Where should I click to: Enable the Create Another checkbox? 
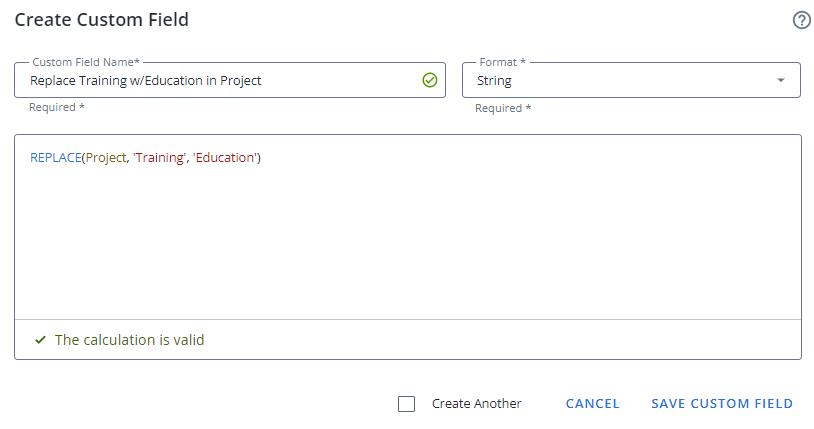(x=406, y=404)
